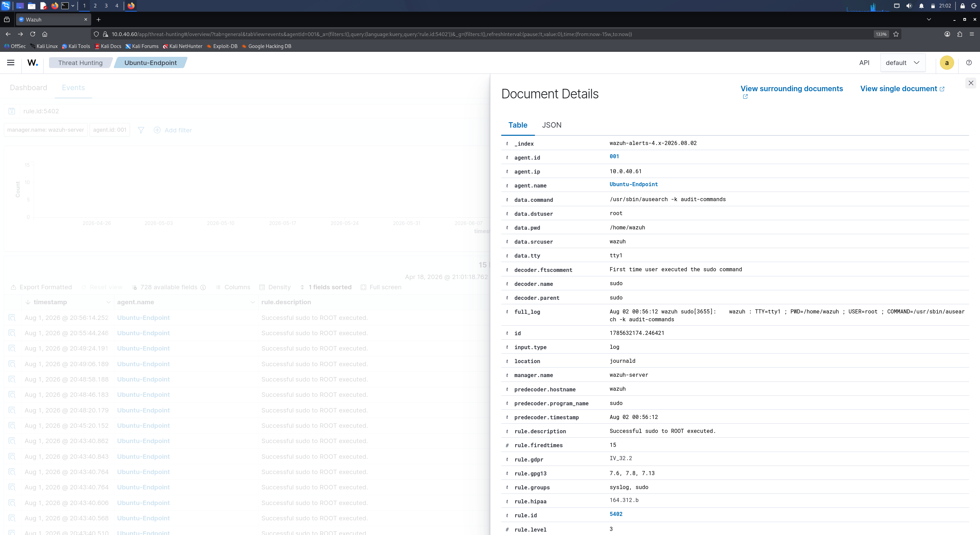Open the browser home page icon
980x535 pixels.
coord(45,34)
